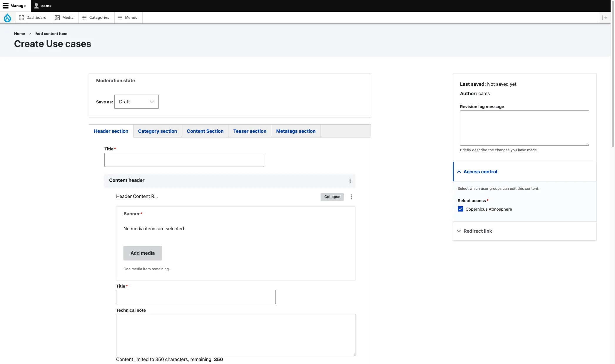Viewport: 615px width, 364px height.
Task: Click the 'Moderation state' heading
Action: tap(116, 80)
